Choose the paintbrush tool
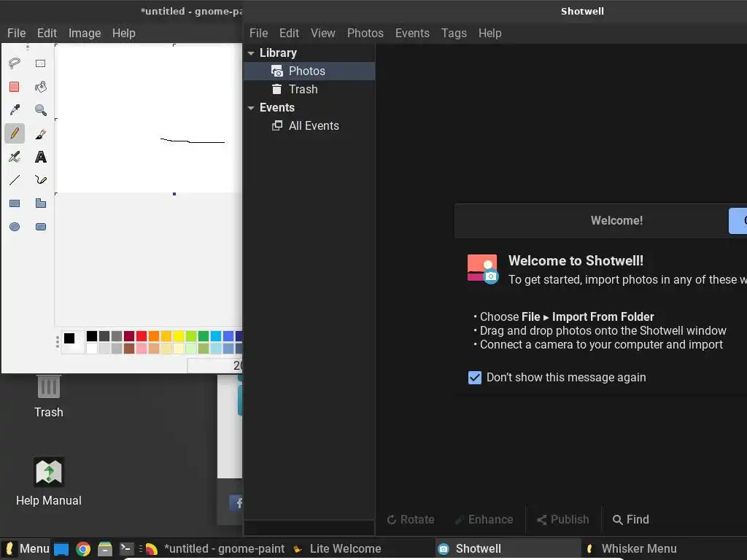Screen dimensions: 747x560 coord(41,133)
